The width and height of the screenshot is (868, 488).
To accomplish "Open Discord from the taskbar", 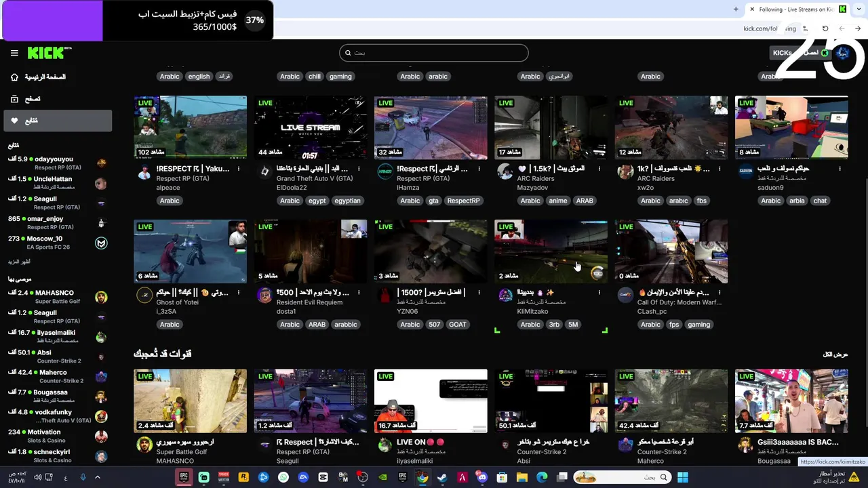I will pyautogui.click(x=482, y=478).
